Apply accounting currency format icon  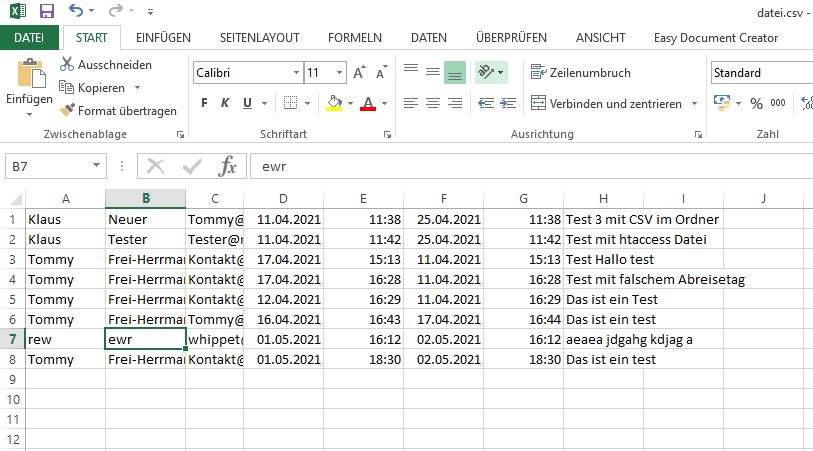tap(722, 103)
